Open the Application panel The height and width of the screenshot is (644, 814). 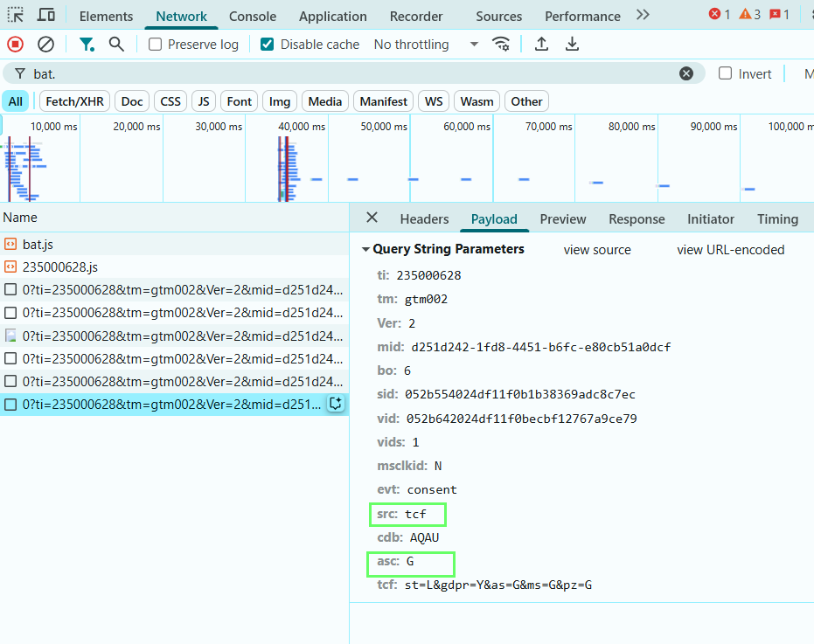tap(333, 16)
